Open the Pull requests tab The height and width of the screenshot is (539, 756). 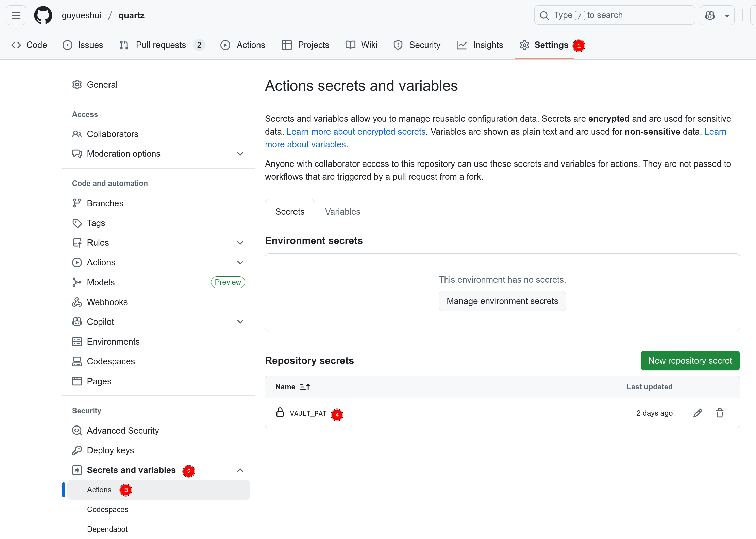[x=161, y=45]
